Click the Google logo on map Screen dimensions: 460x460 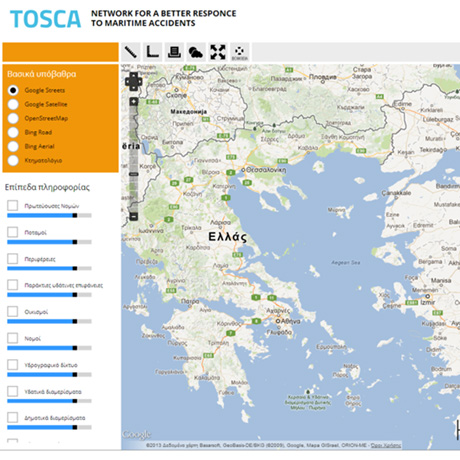pyautogui.click(x=137, y=435)
